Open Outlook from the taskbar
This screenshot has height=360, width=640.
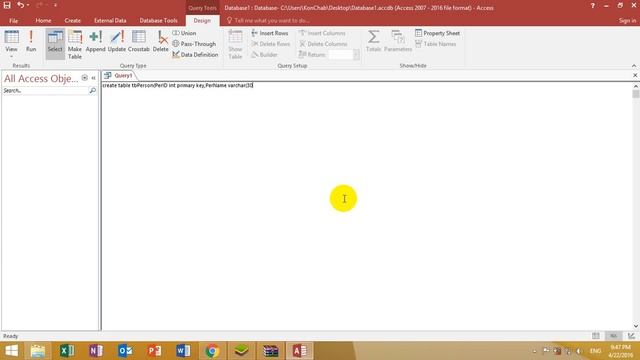click(x=125, y=351)
